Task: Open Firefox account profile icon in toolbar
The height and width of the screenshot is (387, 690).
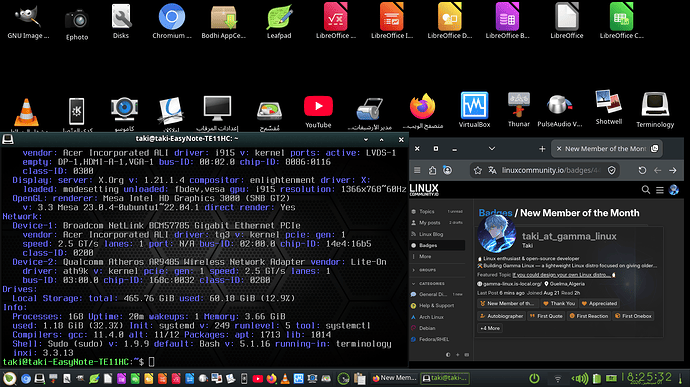Action: pyautogui.click(x=448, y=170)
